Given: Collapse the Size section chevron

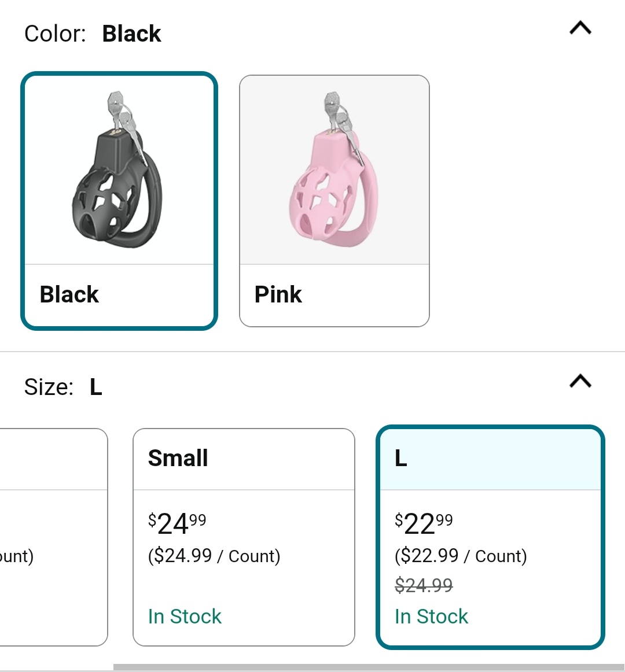Looking at the screenshot, I should [580, 381].
